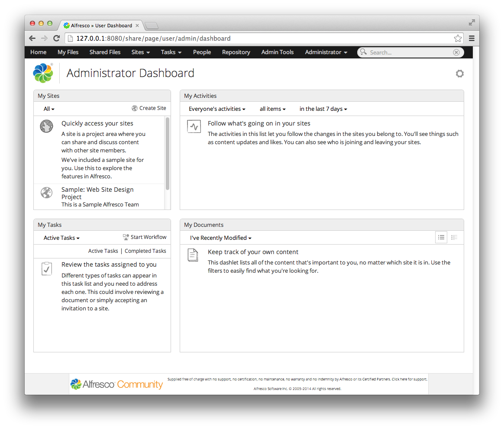Image resolution: width=504 pixels, height=429 pixels.
Task: Click the fullscreen arrows icon in title bar
Action: point(472,23)
